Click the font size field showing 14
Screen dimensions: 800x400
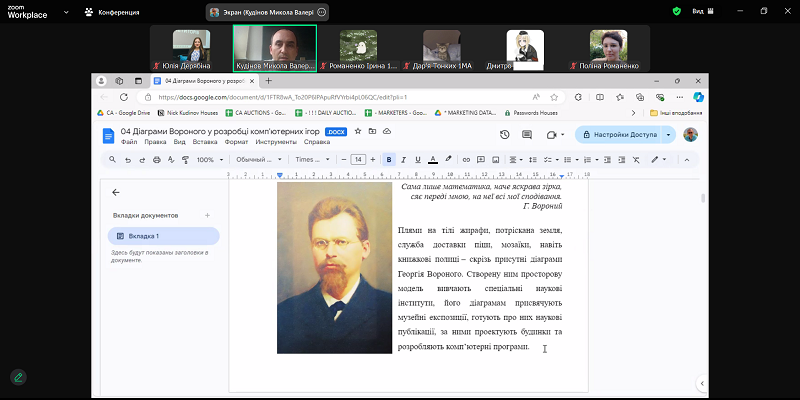tap(358, 160)
